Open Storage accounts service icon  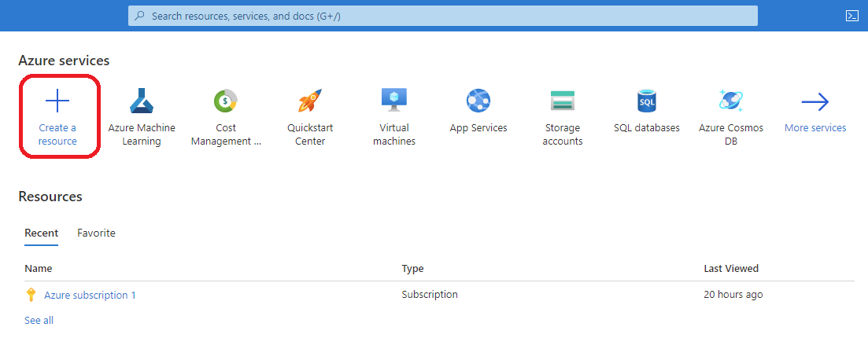(563, 101)
